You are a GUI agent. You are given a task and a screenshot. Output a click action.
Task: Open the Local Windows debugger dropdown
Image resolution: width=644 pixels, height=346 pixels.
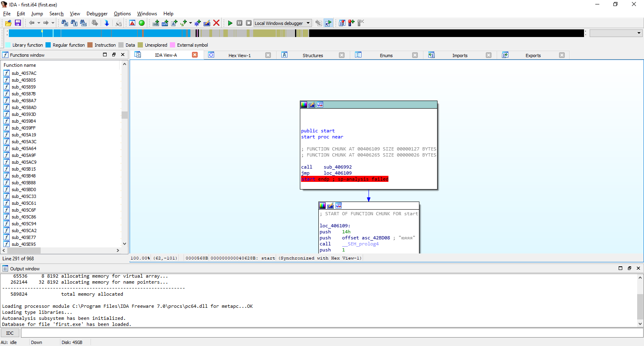click(308, 23)
